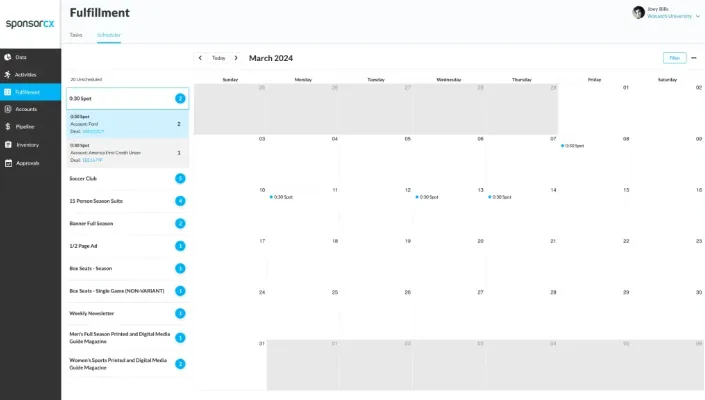Open America First Credit Union deal link
705x400 pixels.
click(x=93, y=160)
